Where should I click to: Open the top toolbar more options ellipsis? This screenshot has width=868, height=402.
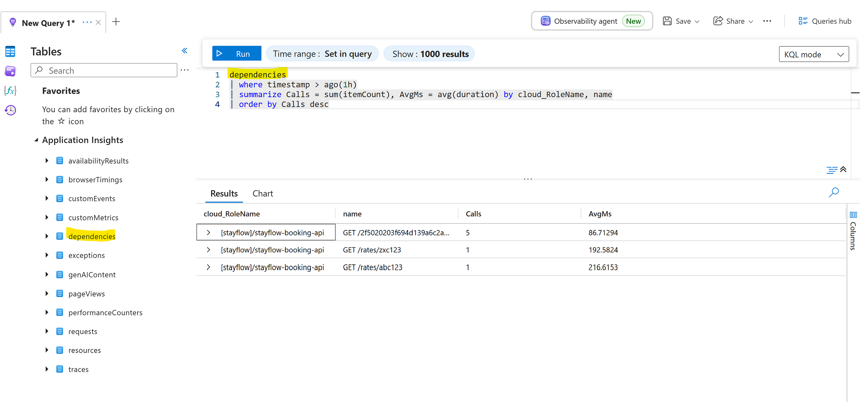pos(767,21)
